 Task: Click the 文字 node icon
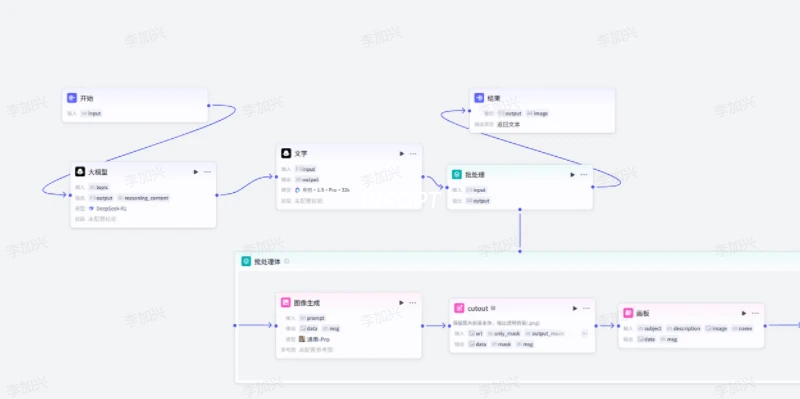coord(286,154)
